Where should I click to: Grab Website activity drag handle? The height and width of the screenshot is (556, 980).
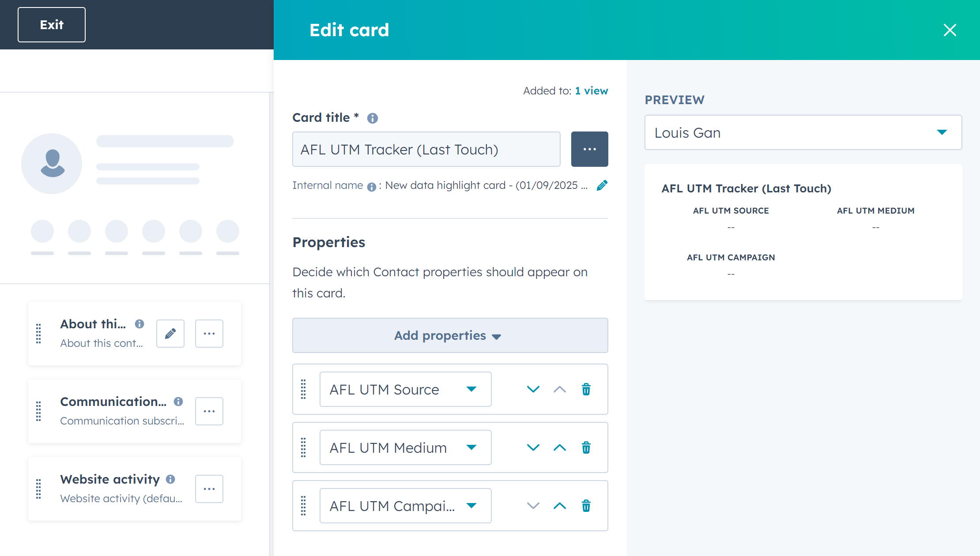[38, 489]
